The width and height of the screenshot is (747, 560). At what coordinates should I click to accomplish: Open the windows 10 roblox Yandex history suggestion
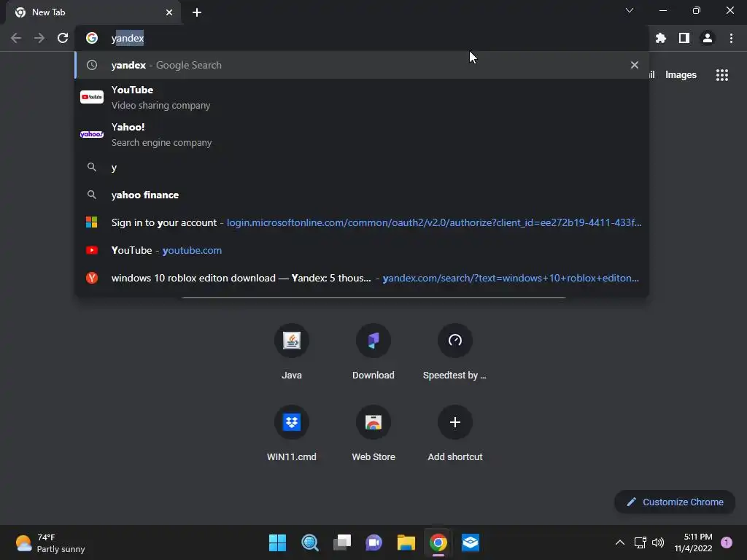(x=362, y=278)
